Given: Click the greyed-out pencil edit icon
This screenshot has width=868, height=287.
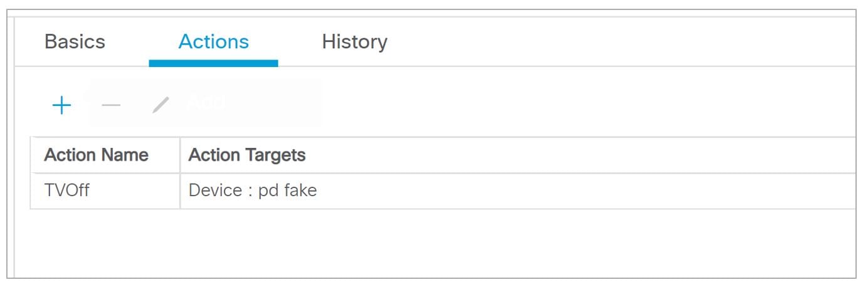Looking at the screenshot, I should click(x=161, y=105).
